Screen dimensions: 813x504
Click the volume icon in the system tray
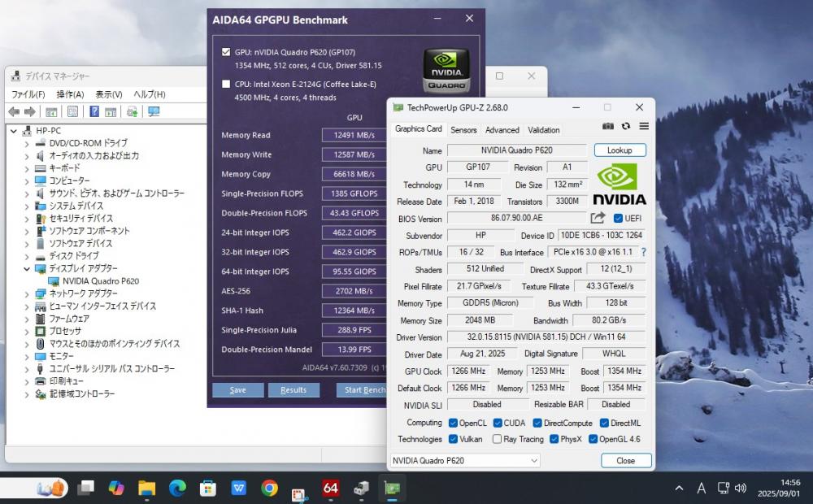(741, 488)
